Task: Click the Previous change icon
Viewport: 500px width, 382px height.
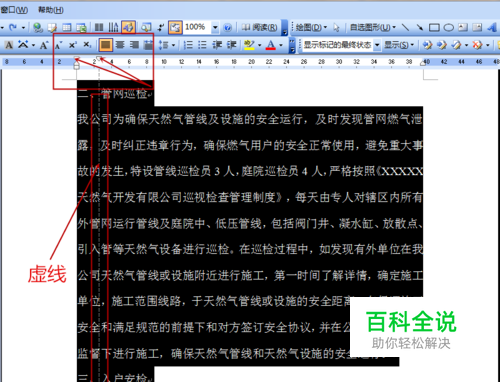Action: (x=427, y=45)
